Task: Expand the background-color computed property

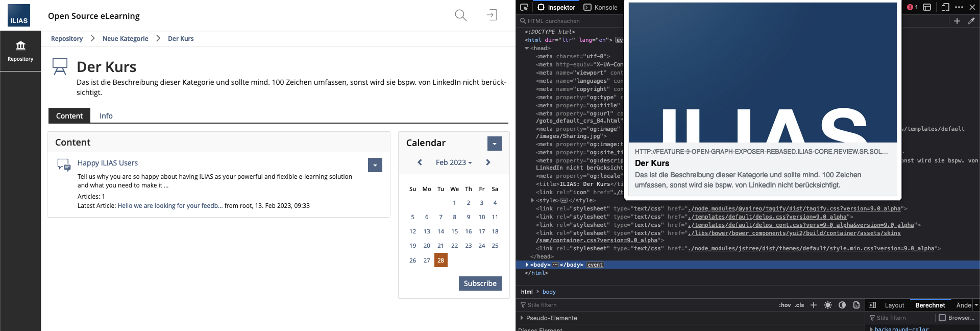Action: coord(872,329)
